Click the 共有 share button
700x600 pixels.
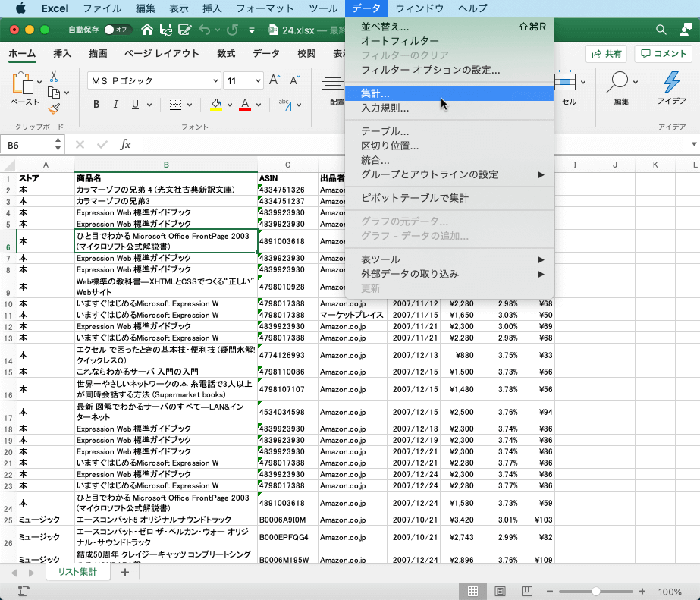coord(606,54)
